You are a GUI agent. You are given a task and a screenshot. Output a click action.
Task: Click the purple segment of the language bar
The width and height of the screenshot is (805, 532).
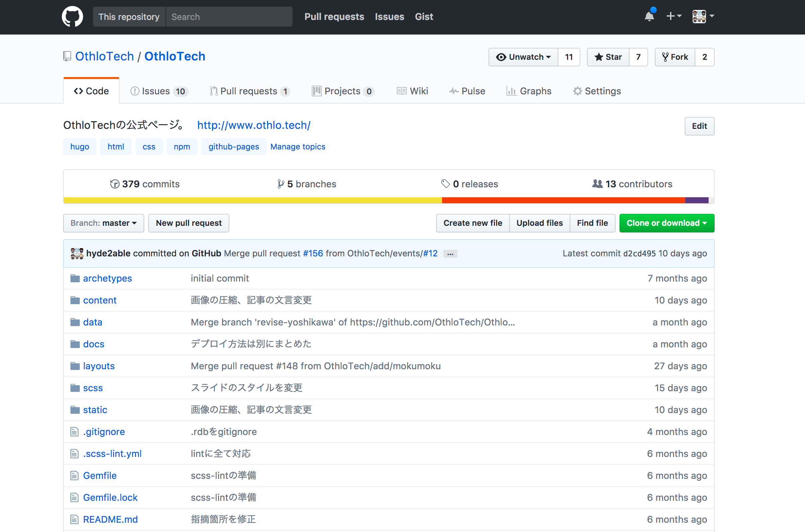697,200
